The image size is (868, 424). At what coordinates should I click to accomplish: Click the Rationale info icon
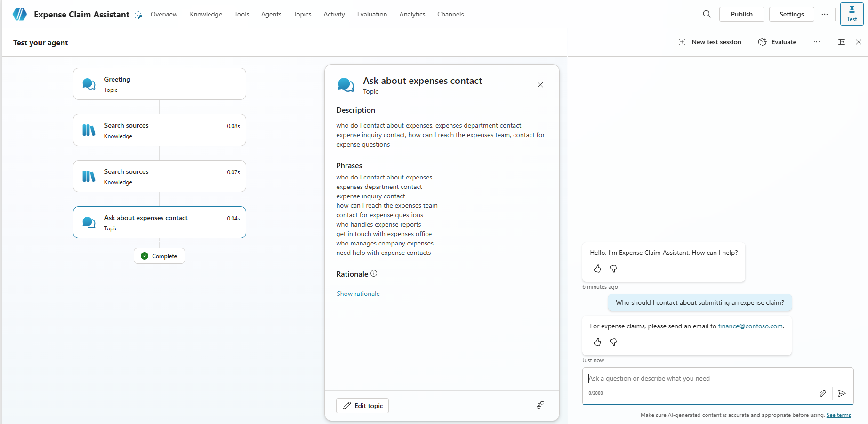pos(374,273)
